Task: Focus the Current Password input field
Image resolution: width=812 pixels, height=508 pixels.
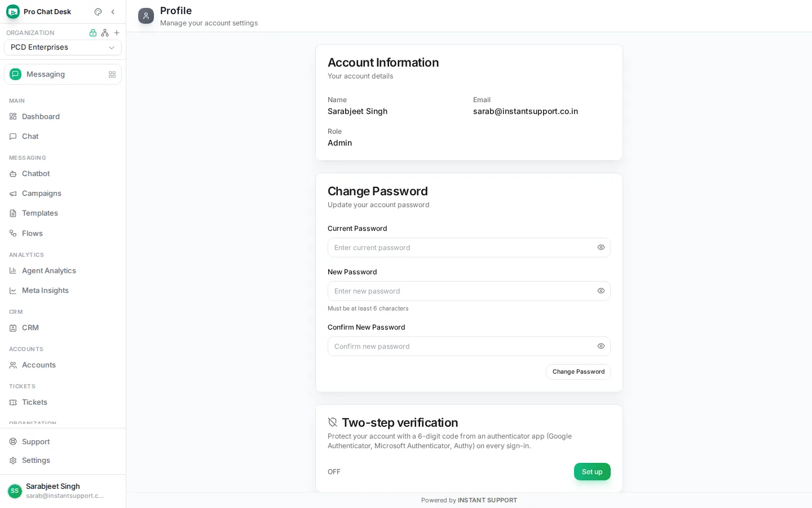Action: click(x=469, y=248)
